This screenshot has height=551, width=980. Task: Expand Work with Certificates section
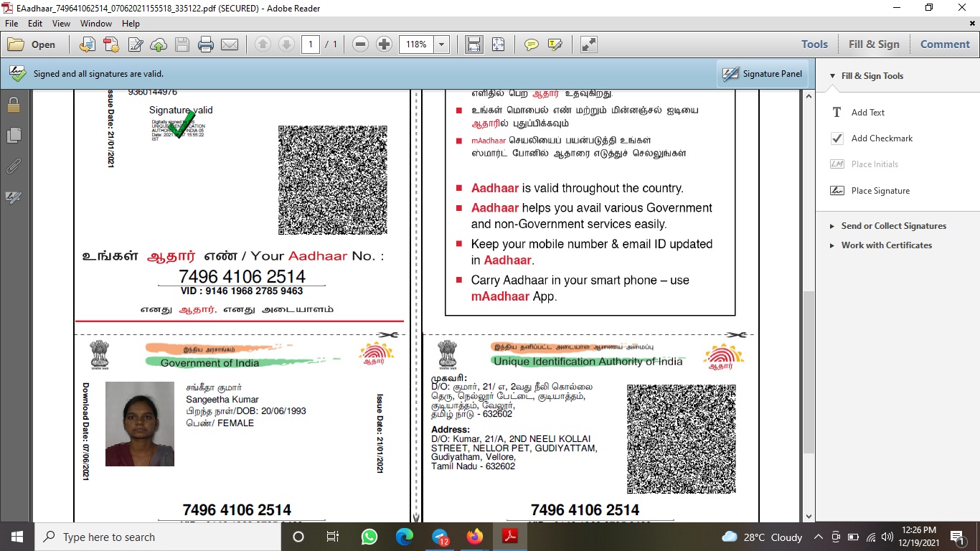pyautogui.click(x=886, y=245)
